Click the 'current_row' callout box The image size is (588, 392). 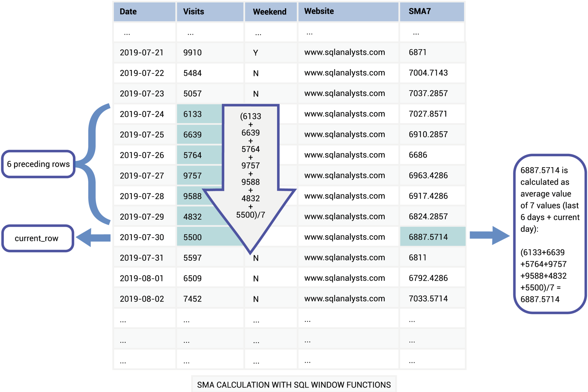[37, 238]
